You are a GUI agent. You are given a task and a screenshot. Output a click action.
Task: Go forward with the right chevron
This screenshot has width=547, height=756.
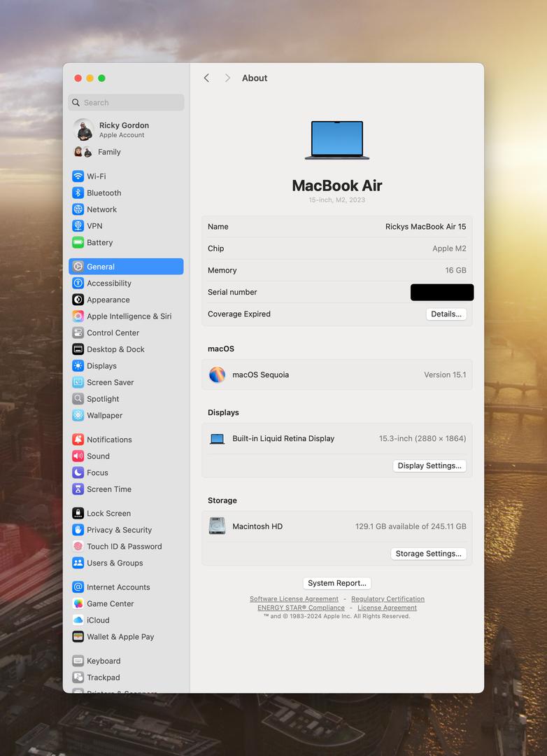tap(227, 78)
